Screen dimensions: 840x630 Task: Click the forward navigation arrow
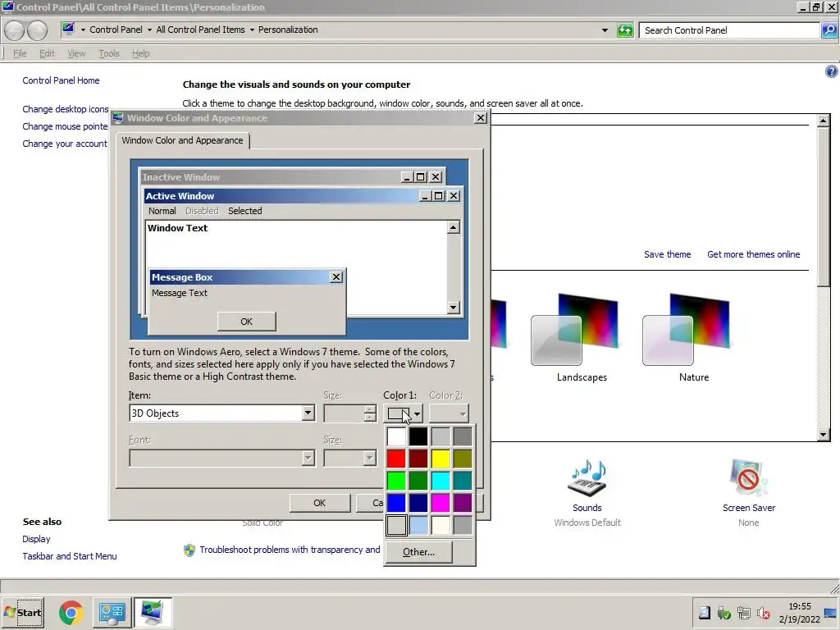37,30
